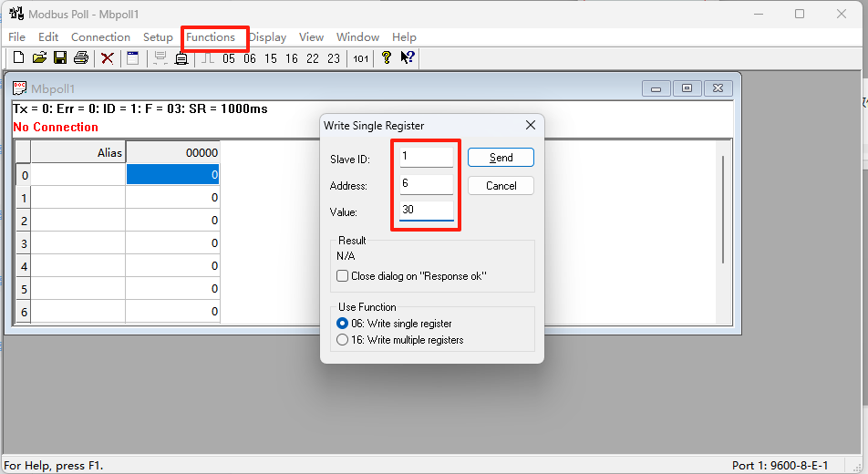Viewport: 868px width, 474px height.
Task: Open the Window menu
Action: 357,37
